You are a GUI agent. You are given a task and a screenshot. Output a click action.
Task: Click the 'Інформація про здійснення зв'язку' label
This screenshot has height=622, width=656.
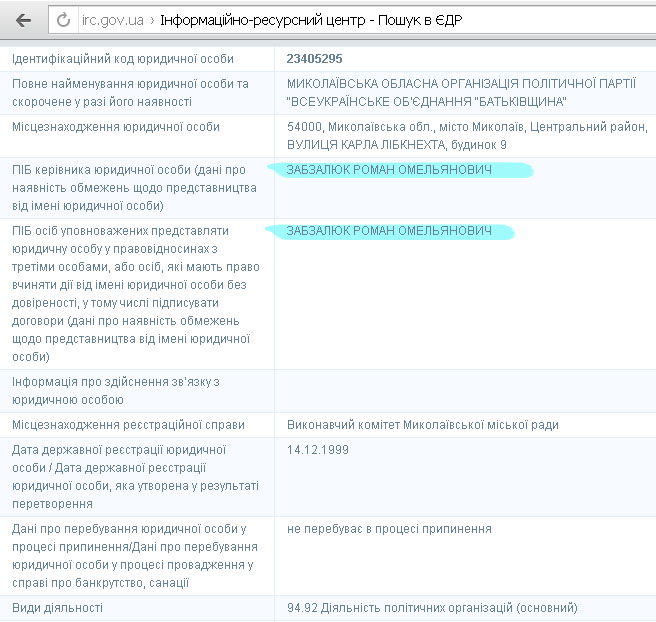(115, 382)
